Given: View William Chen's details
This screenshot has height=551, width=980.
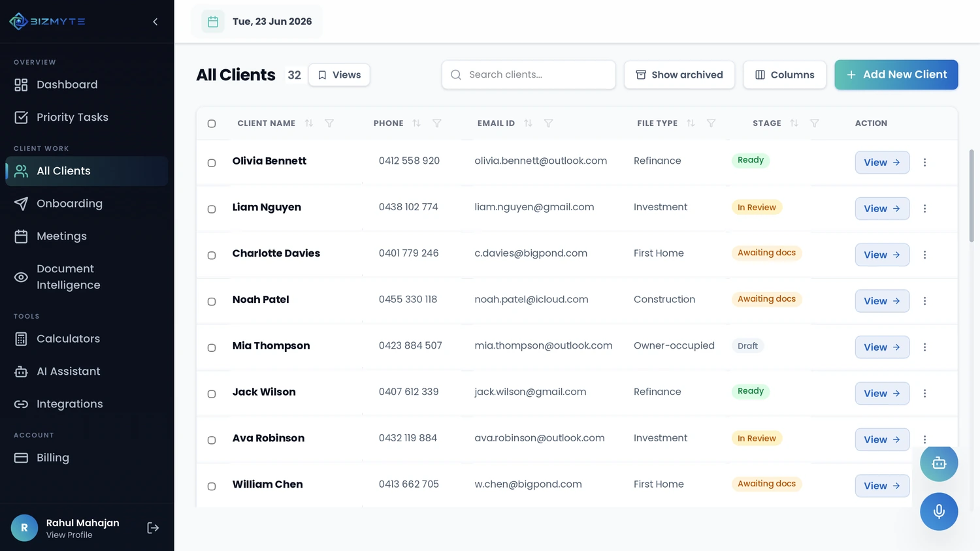Looking at the screenshot, I should pos(882,486).
